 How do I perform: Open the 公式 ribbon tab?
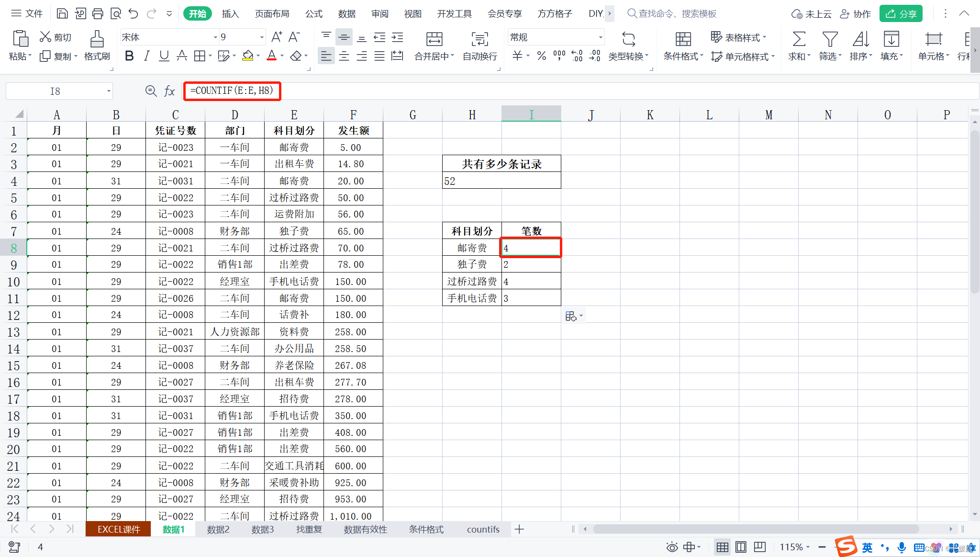(x=313, y=13)
